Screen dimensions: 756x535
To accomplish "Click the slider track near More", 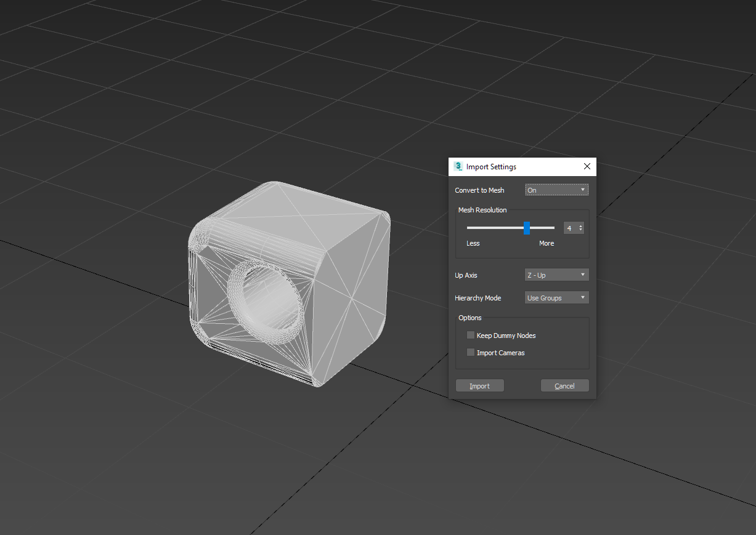I will [x=548, y=228].
